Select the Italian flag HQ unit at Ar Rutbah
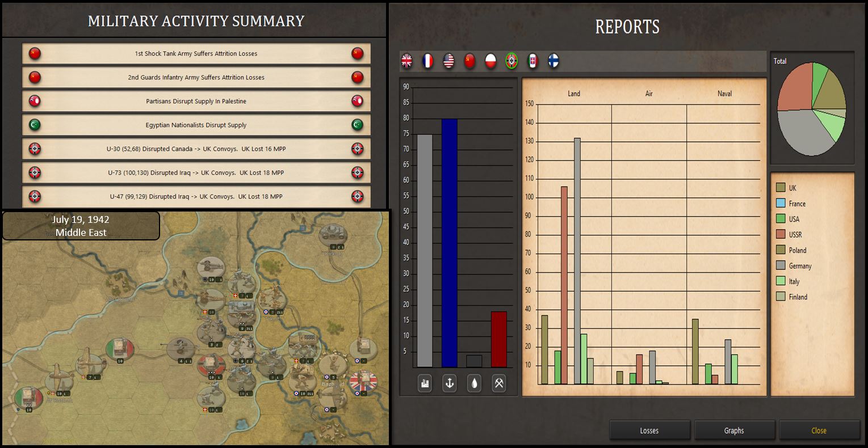 click(28, 399)
